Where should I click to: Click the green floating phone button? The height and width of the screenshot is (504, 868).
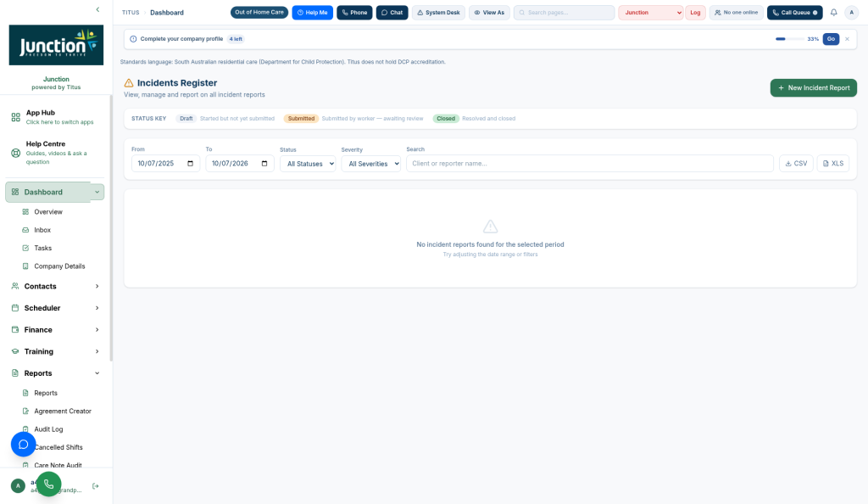[x=48, y=484]
